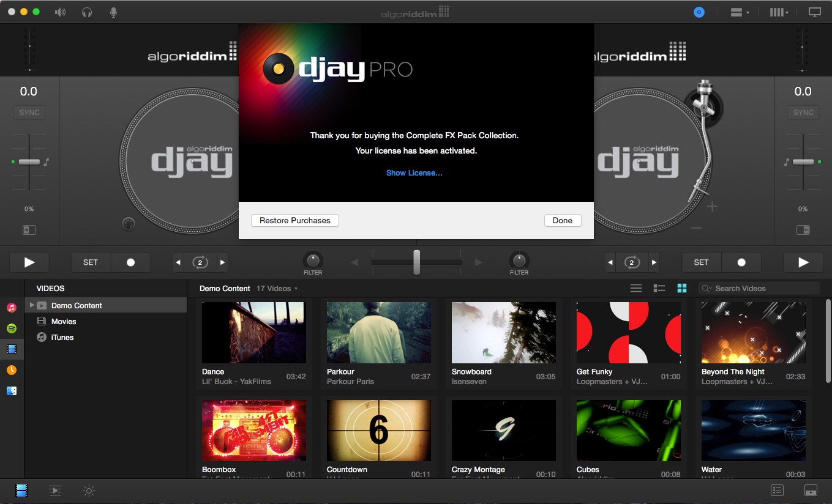The height and width of the screenshot is (504, 832).
Task: Open the 17 Videos dropdown
Action: [x=277, y=289]
